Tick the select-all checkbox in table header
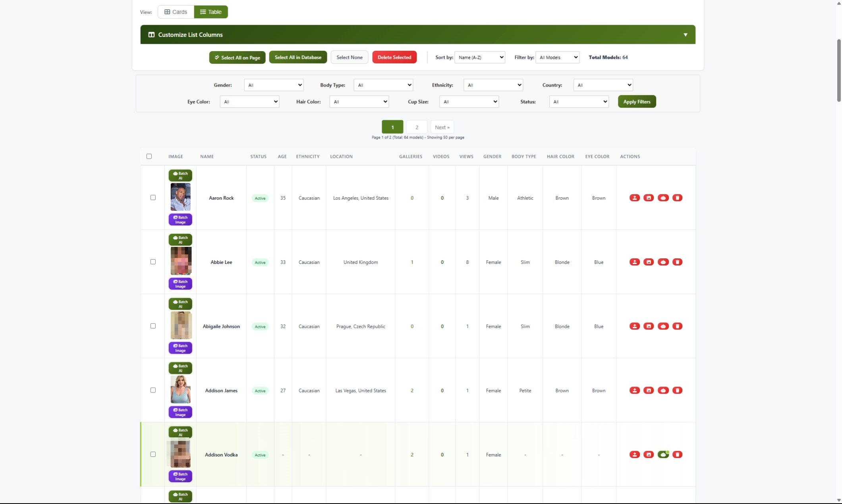The height and width of the screenshot is (504, 842). (149, 156)
